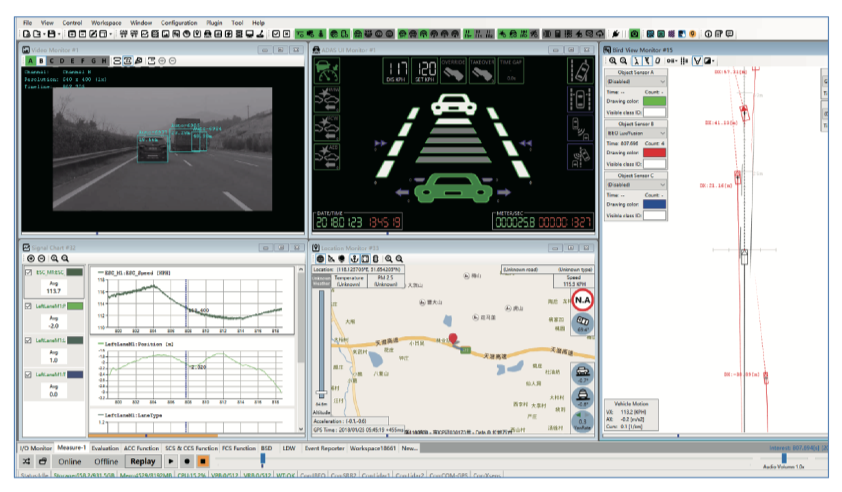The image size is (842, 492).
Task: Click the record circle button
Action: (x=187, y=461)
